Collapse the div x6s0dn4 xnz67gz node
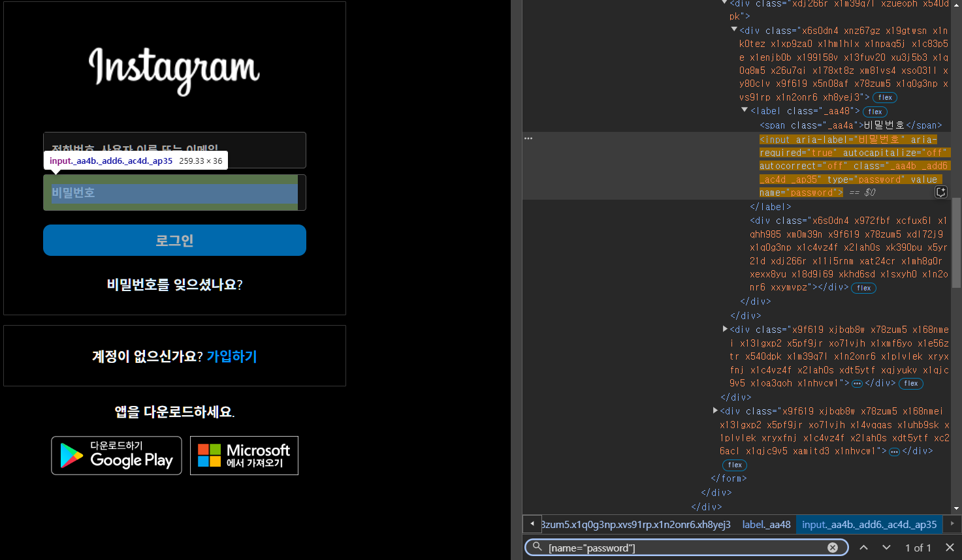Viewport: 962px width, 560px height. pos(734,29)
